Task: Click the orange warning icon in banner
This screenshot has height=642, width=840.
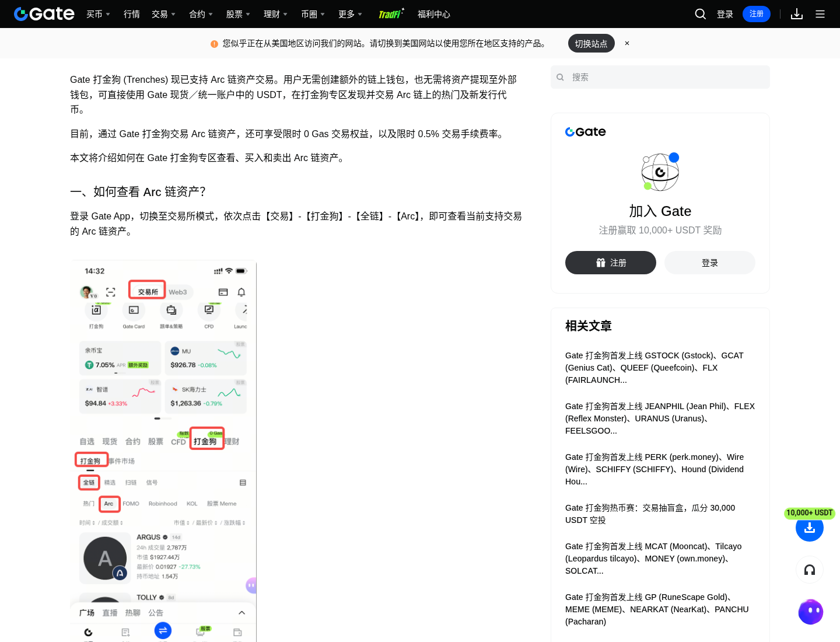Action: (214, 44)
